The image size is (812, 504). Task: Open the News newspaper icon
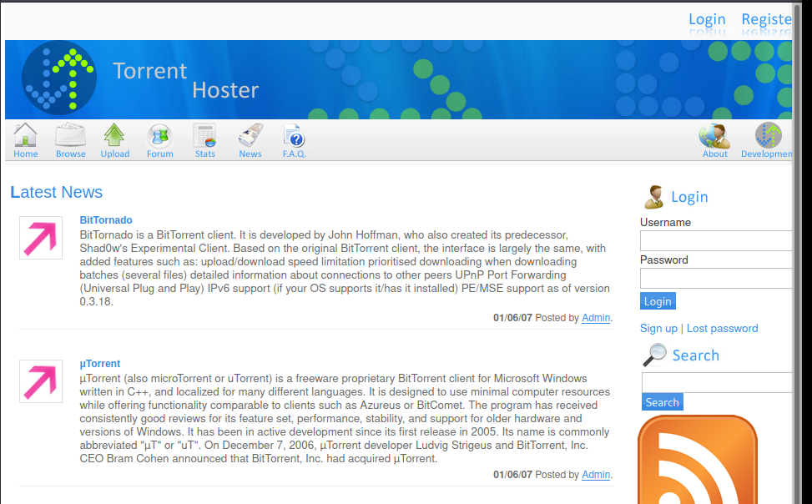point(250,136)
